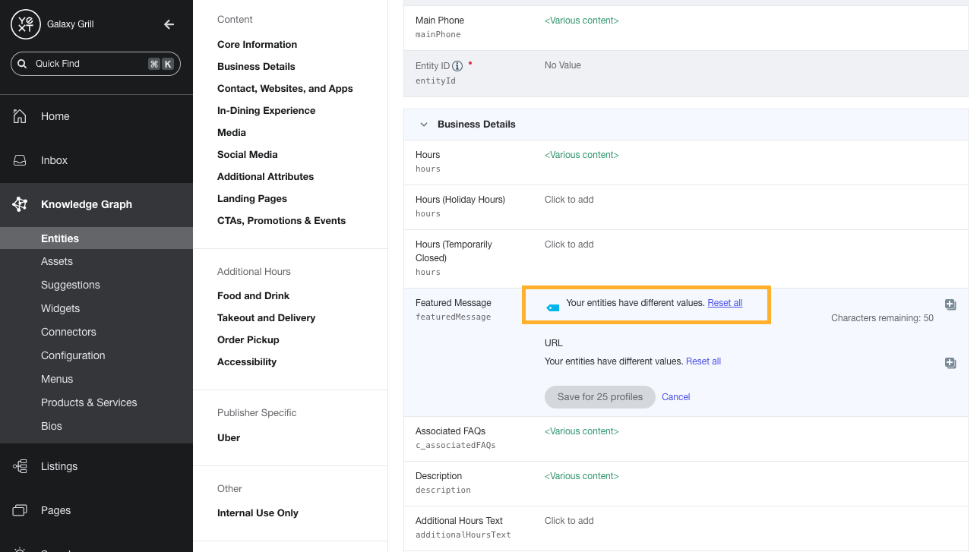
Task: Open the info tooltip icon beside Entity ID
Action: 458,65
